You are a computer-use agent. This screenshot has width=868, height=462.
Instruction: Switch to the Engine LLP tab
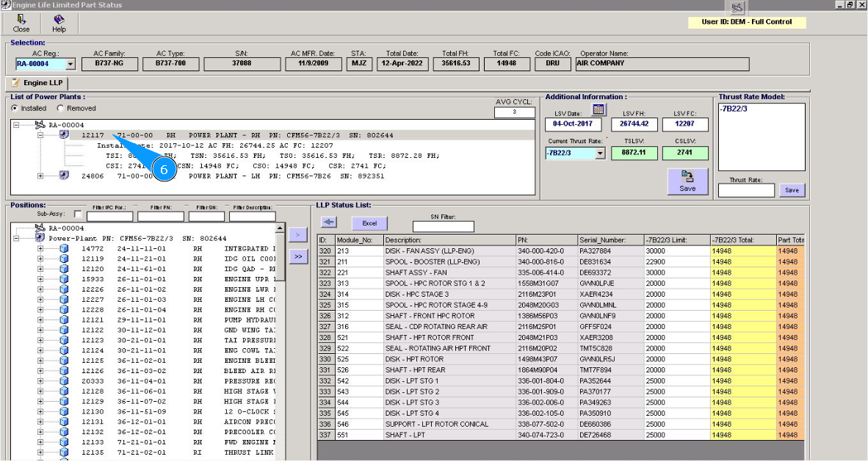[37, 83]
